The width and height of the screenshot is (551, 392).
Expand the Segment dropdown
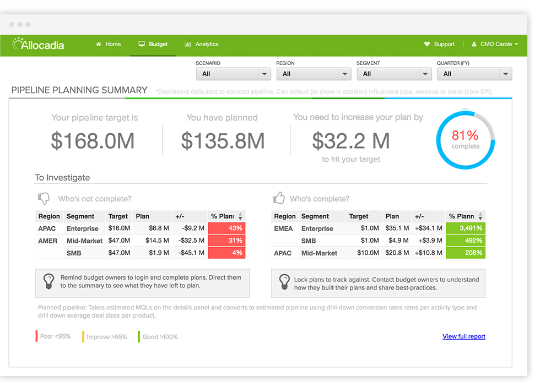(395, 74)
